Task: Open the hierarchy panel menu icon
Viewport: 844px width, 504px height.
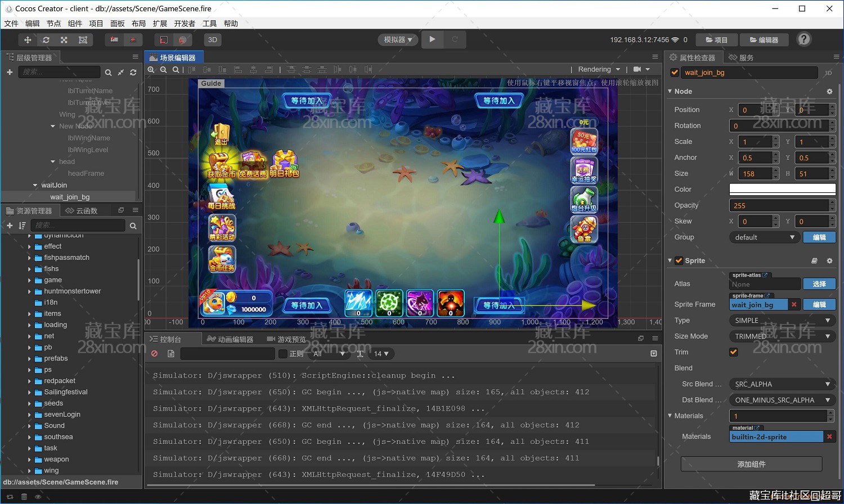Action: pos(135,57)
